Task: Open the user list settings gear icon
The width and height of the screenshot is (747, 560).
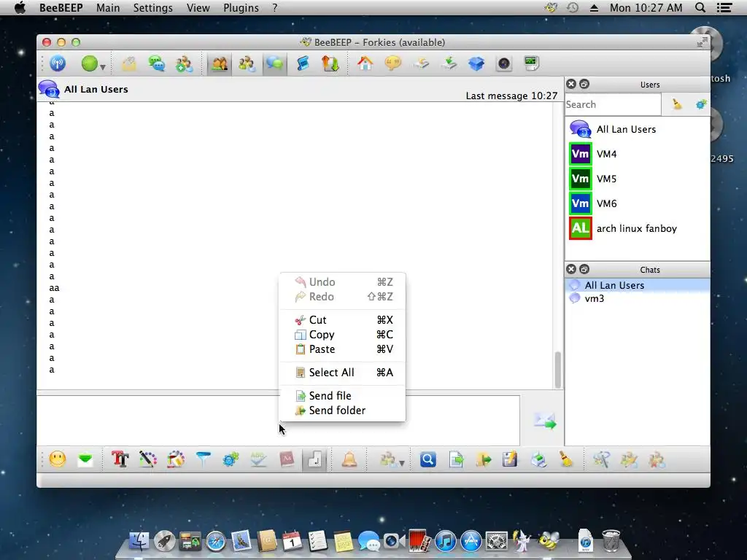Action: 701,104
